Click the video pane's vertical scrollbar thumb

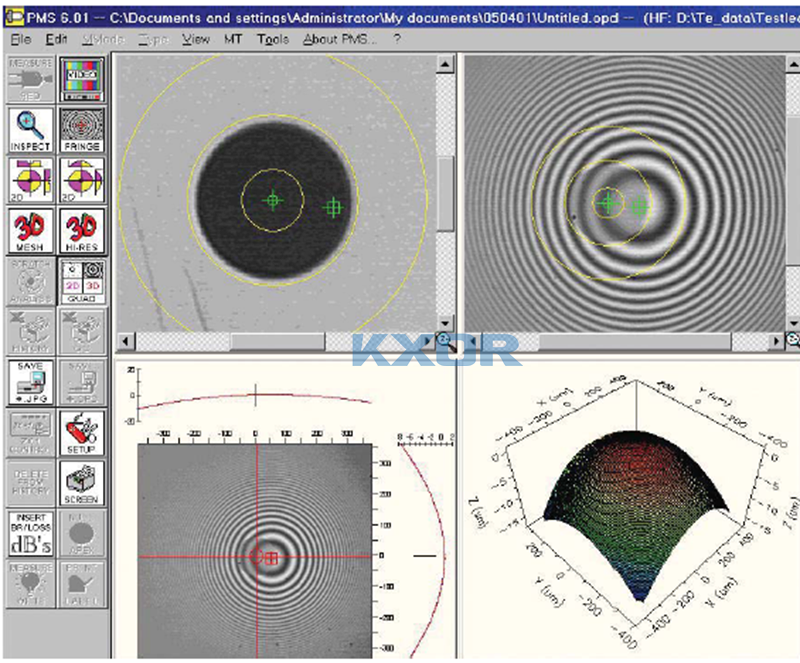(445, 193)
